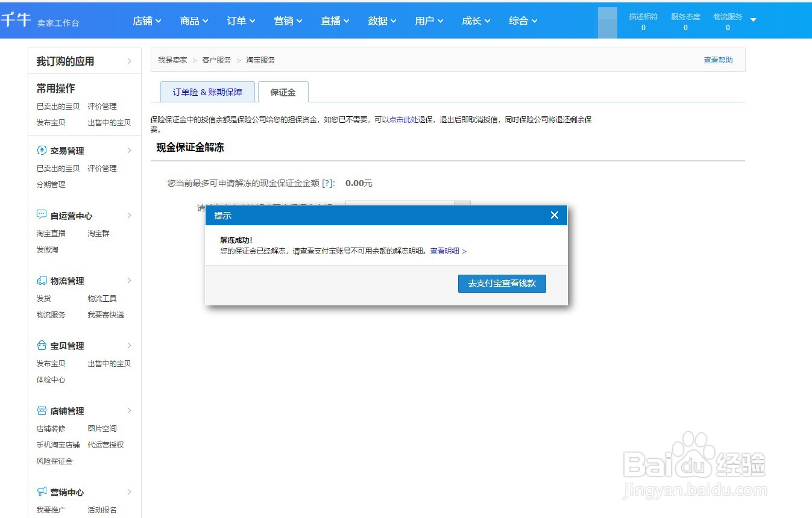
Task: Click the 查看帮助 link
Action: (719, 60)
